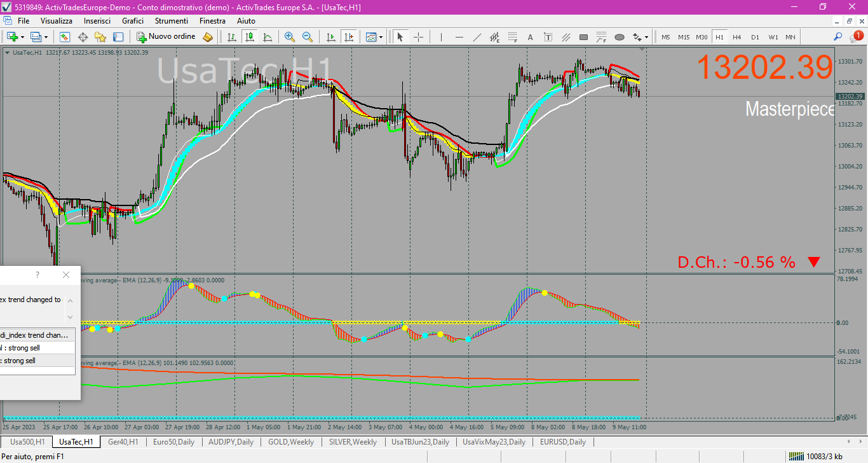Open the Arrows objects dropdown arrow
The height and width of the screenshot is (463, 868).
pyautogui.click(x=646, y=38)
